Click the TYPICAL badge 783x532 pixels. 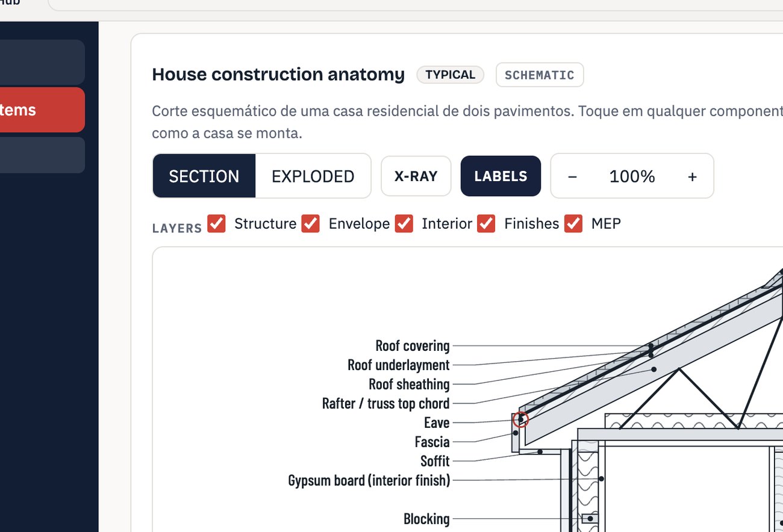[x=451, y=75]
